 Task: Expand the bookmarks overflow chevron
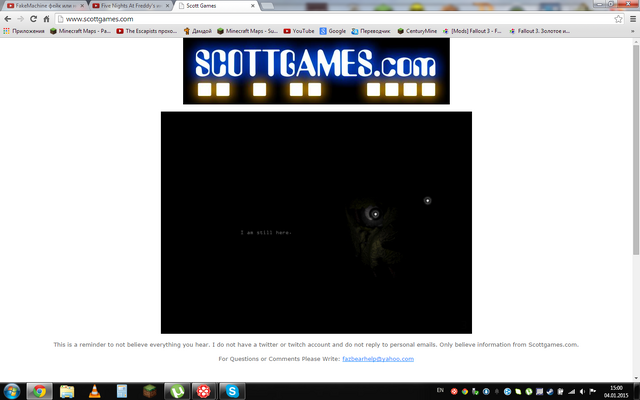pos(633,31)
